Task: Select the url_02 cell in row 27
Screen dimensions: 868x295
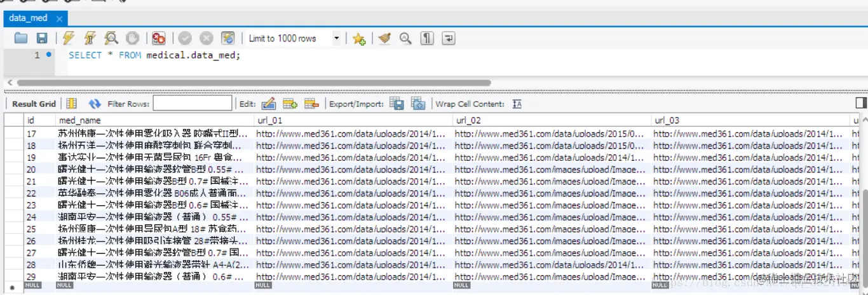Action: point(552,252)
